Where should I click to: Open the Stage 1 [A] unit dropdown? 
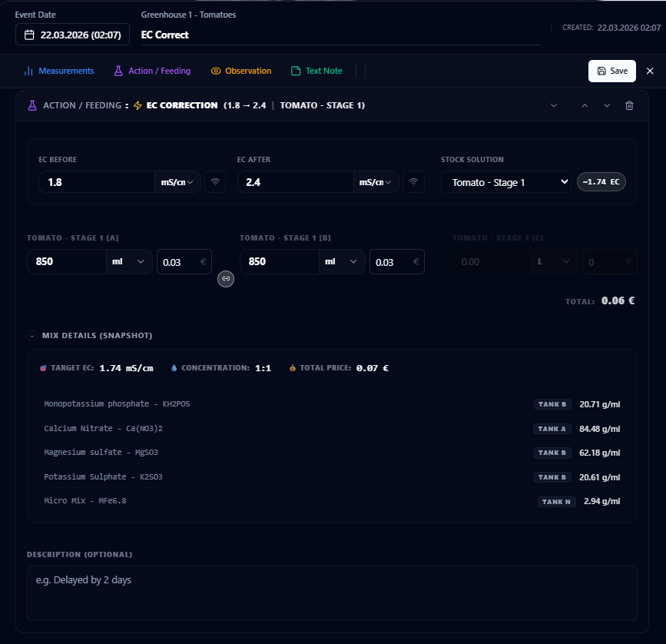[x=129, y=262]
